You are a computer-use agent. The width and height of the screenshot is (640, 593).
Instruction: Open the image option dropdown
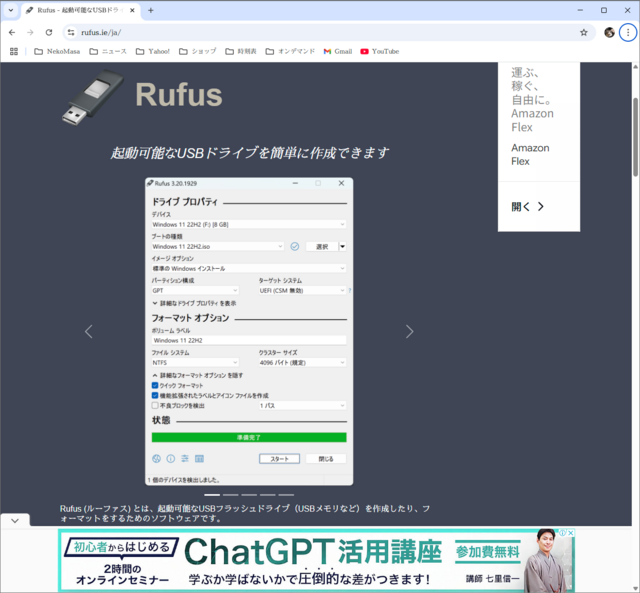[x=249, y=268]
